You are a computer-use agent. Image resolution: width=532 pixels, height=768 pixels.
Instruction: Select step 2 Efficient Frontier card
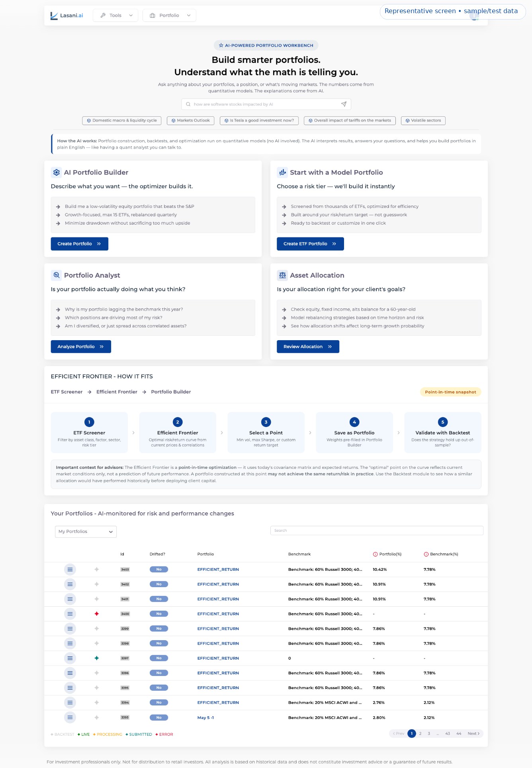click(x=178, y=433)
